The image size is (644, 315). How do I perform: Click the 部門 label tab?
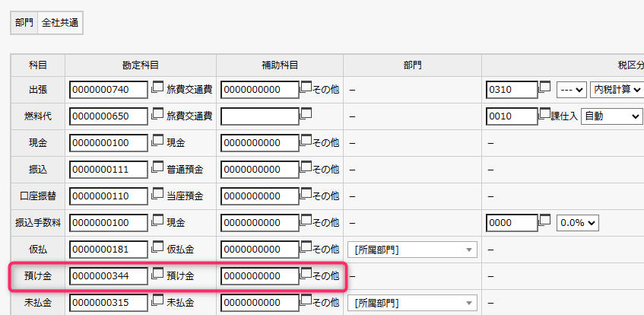(x=24, y=23)
